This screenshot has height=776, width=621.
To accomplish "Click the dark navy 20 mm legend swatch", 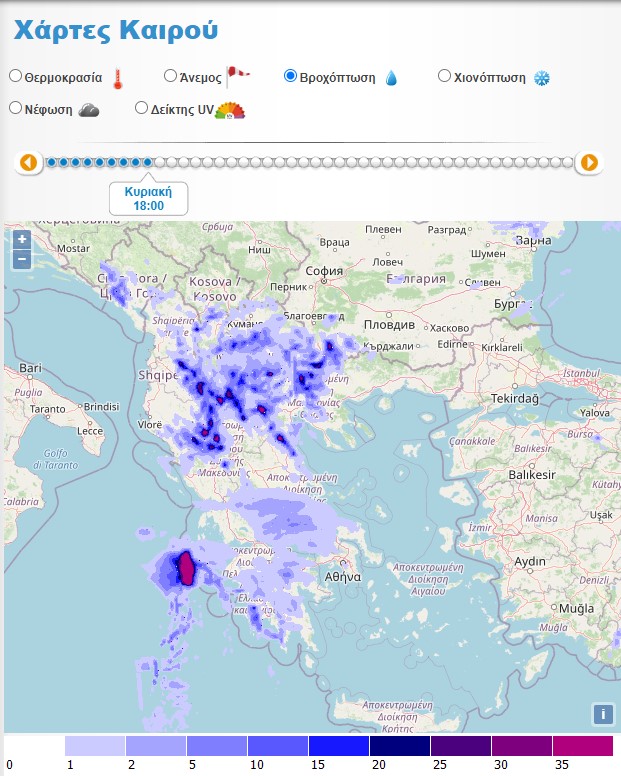I will (x=400, y=746).
